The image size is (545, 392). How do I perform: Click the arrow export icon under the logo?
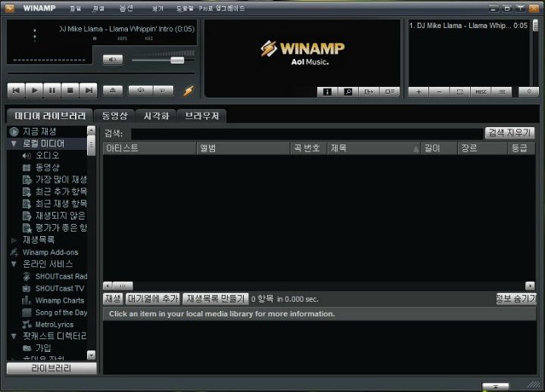click(369, 92)
